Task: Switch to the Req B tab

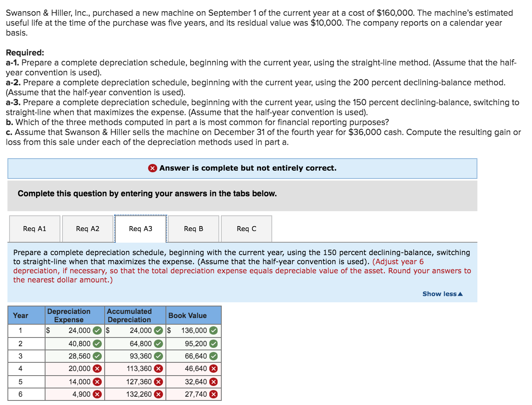Action: click(194, 229)
